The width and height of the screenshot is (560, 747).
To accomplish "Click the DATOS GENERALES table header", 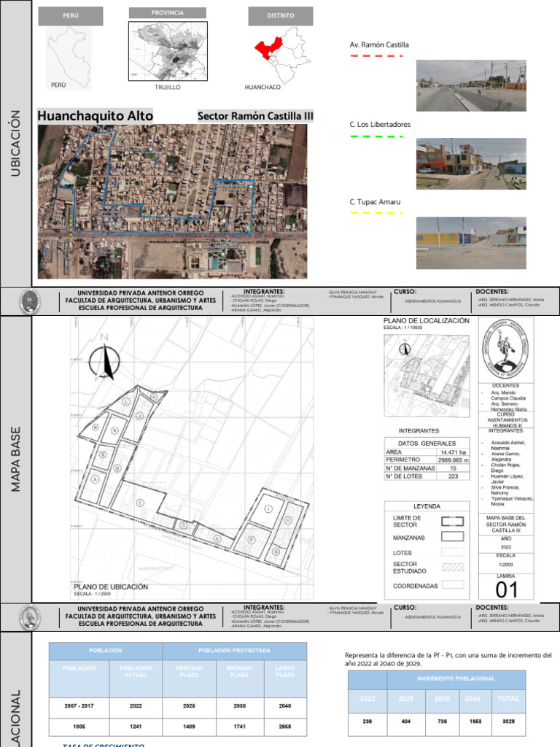I will point(427,443).
